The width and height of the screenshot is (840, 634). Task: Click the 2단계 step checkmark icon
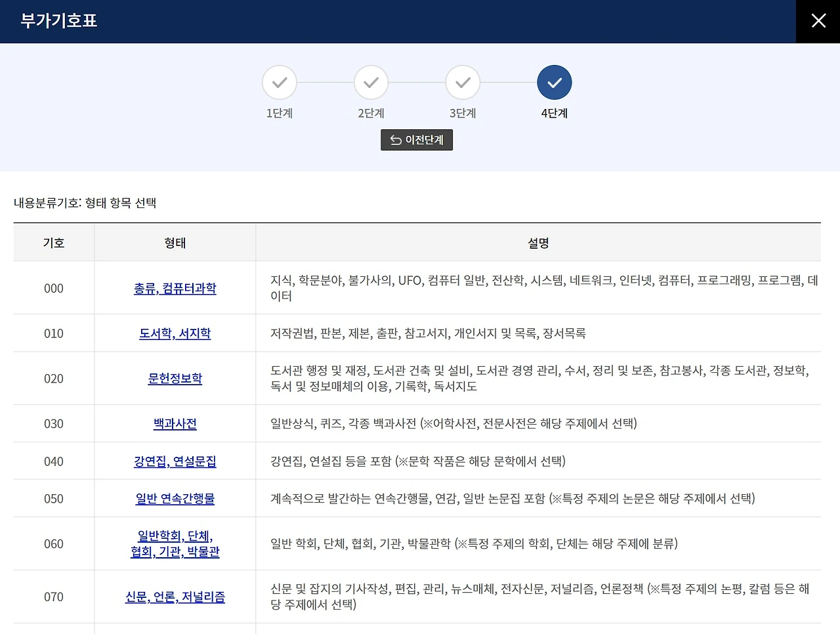click(x=371, y=82)
